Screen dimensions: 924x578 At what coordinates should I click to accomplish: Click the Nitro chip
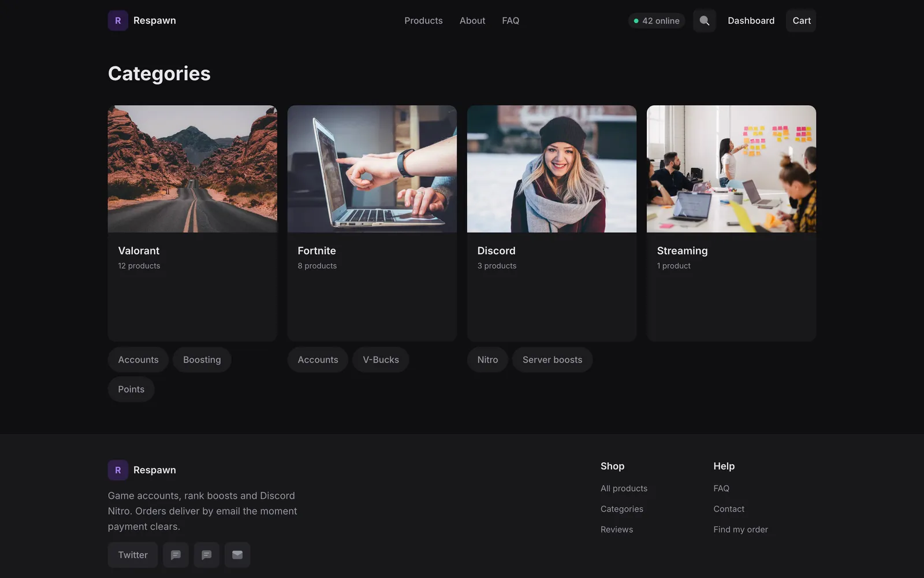[487, 360]
